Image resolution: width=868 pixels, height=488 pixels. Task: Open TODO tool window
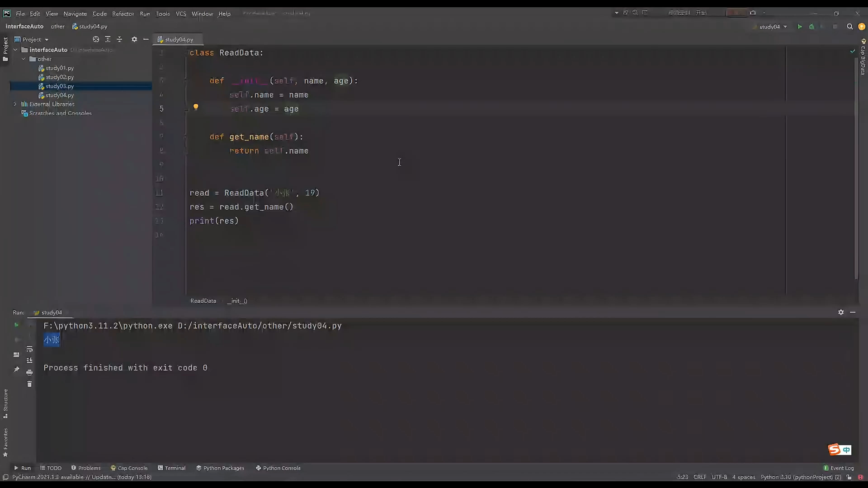point(51,468)
